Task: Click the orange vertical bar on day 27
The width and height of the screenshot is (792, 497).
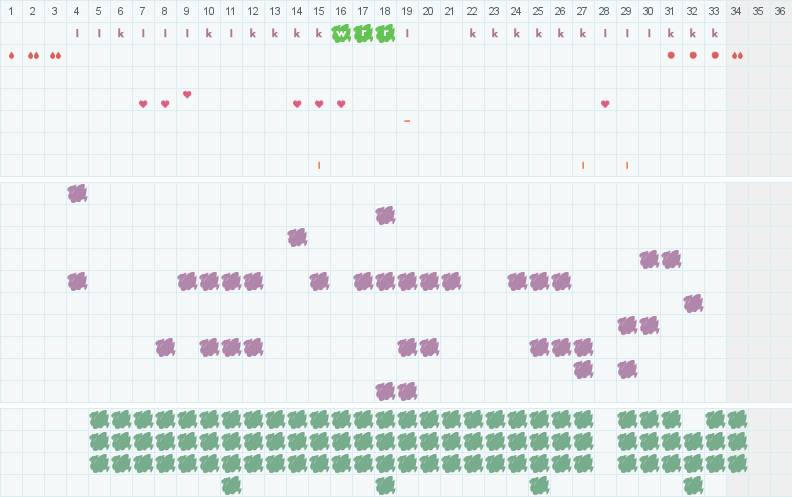Action: 583,165
